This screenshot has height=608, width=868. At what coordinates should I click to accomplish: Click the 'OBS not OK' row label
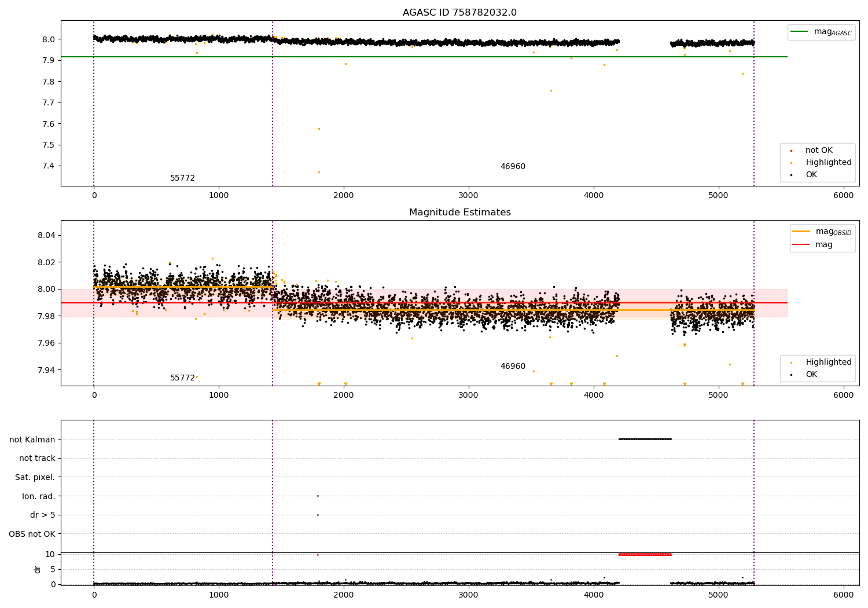(x=32, y=534)
